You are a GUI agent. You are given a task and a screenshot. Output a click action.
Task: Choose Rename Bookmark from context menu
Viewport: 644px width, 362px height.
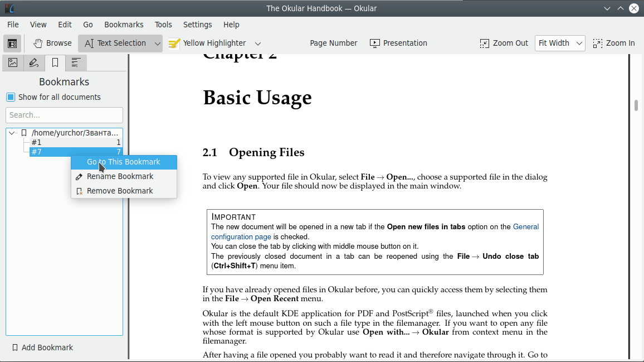[x=120, y=176]
